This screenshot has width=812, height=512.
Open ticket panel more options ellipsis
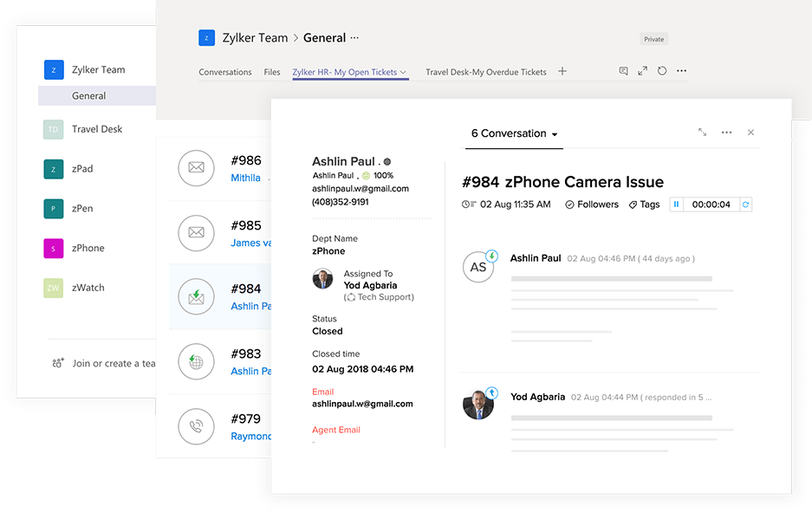point(726,133)
